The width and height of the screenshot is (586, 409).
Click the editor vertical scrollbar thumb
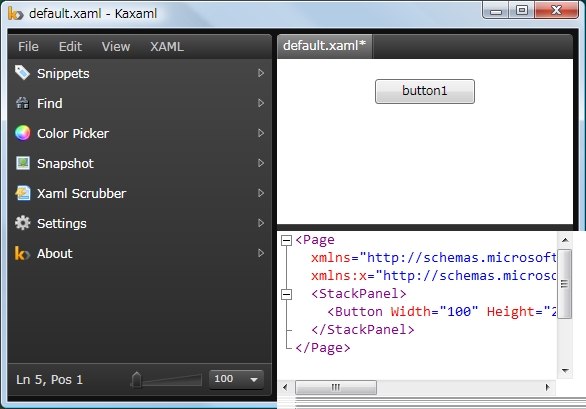click(x=565, y=284)
